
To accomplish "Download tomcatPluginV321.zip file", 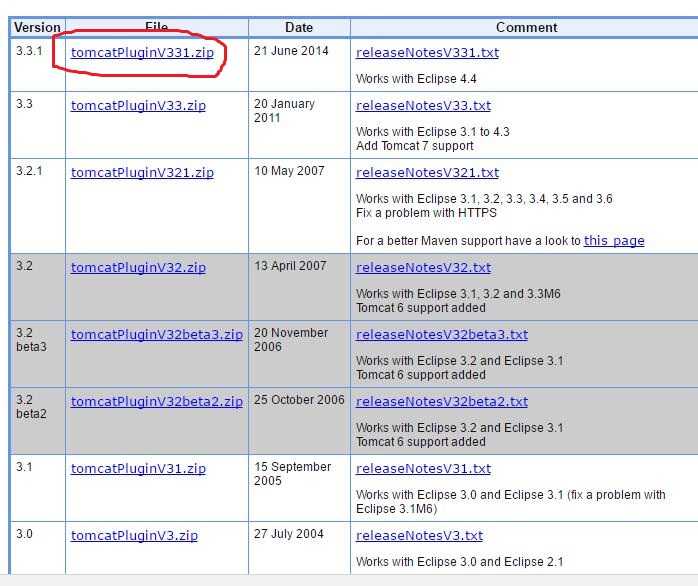I will click(x=142, y=172).
